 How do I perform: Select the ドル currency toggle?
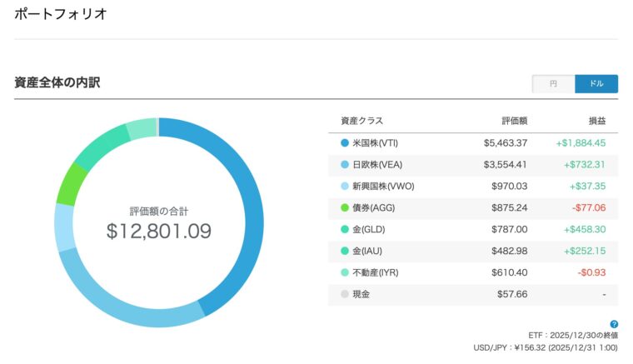[596, 84]
